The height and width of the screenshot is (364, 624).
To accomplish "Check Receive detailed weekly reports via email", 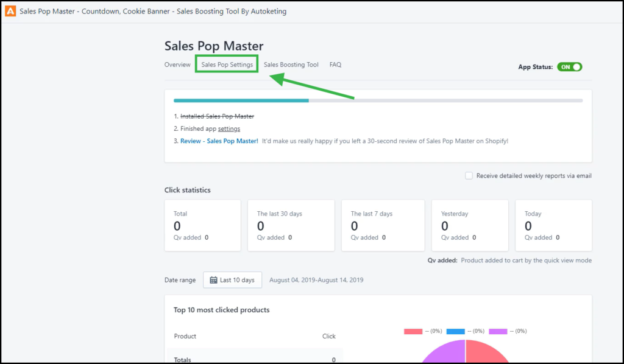I will (x=469, y=176).
